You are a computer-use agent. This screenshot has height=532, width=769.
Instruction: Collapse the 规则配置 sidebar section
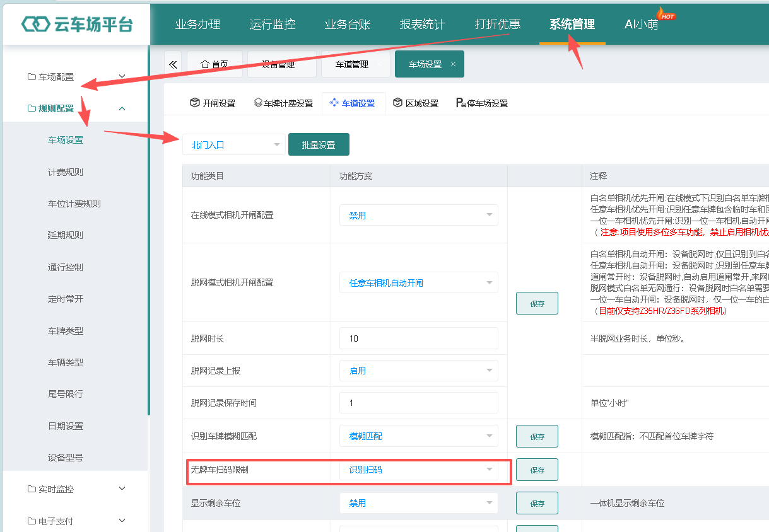tap(76, 108)
